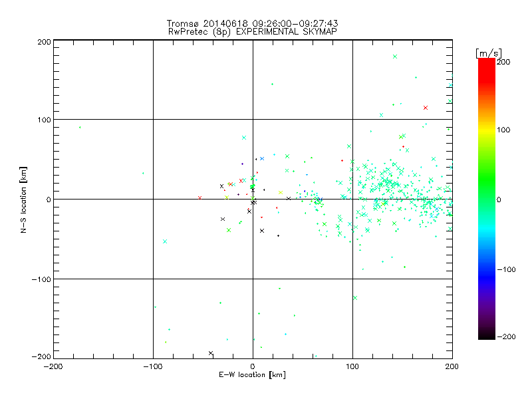The image size is (532, 399).
Task: Click the x-axis tick label '-200'
Action: click(x=54, y=366)
